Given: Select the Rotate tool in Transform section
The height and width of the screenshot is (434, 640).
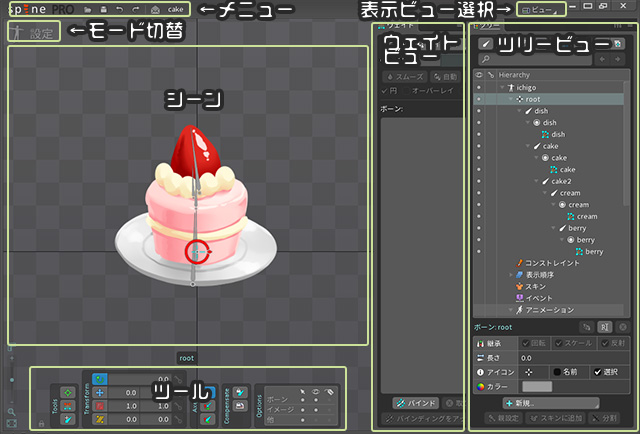Looking at the screenshot, I should click(x=99, y=380).
